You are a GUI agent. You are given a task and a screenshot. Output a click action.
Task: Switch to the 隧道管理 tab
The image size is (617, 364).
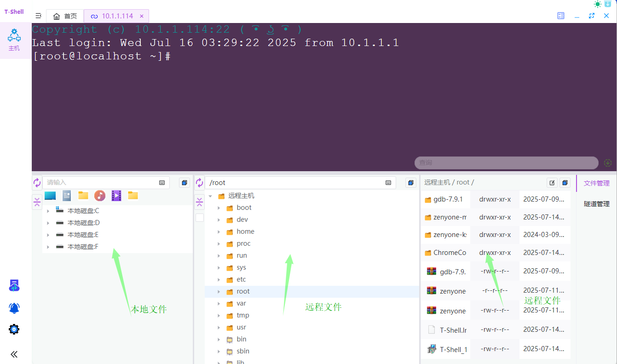pyautogui.click(x=596, y=204)
